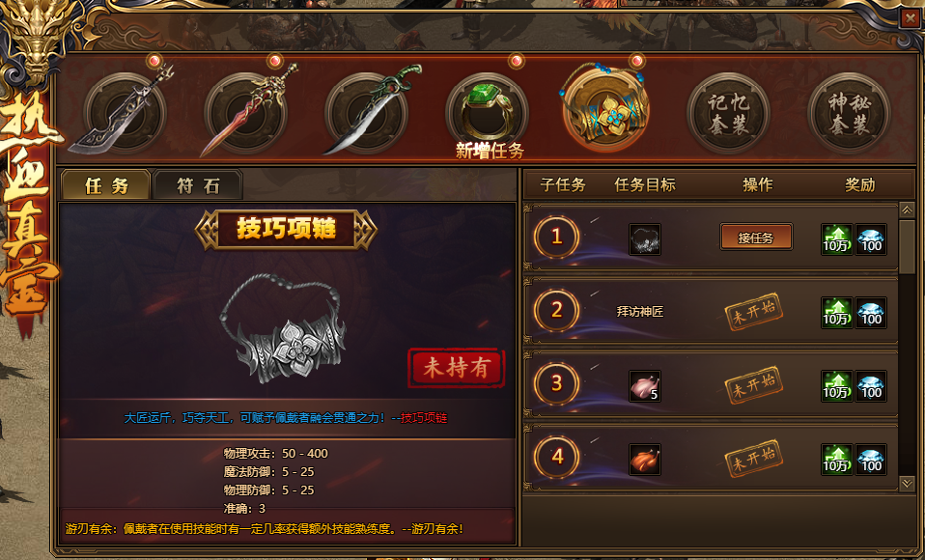
Task: Click the red 未持有 status stamp
Action: [x=457, y=368]
